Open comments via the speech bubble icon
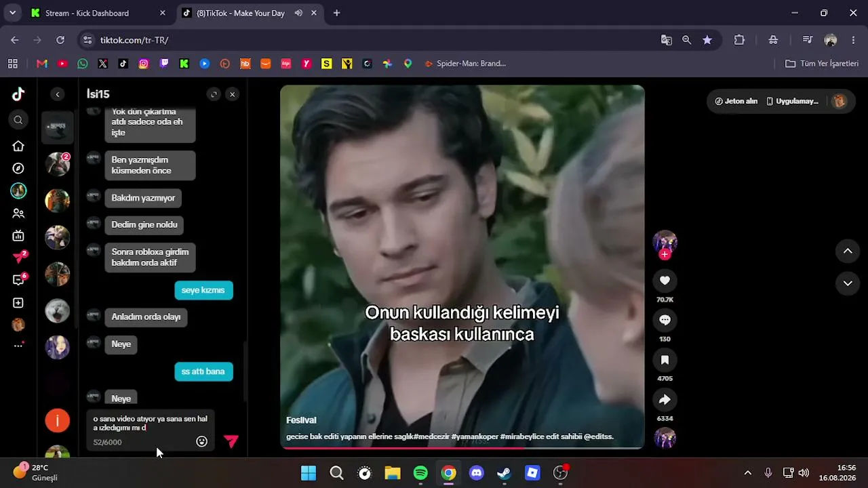Screen dimensions: 868x488 coord(665,320)
